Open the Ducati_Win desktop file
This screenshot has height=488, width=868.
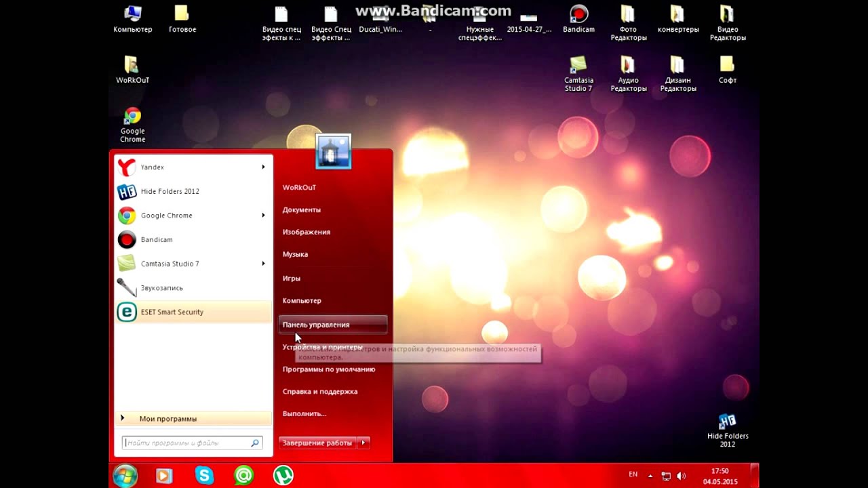(x=380, y=19)
